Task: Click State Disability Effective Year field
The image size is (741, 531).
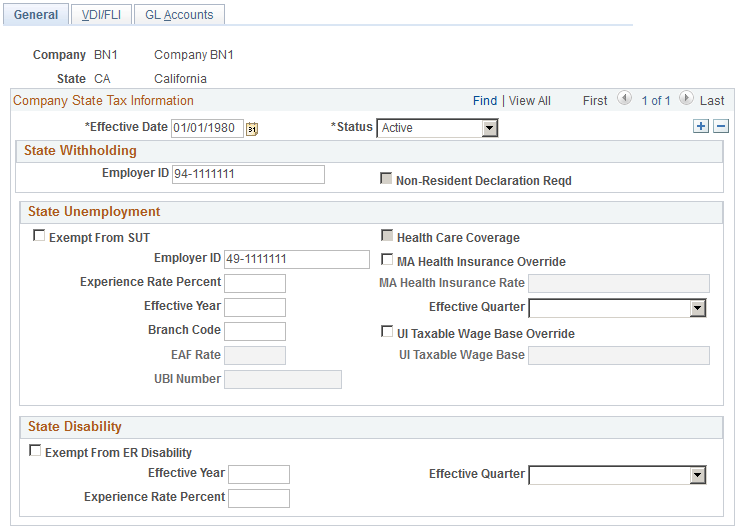Action: 259,474
